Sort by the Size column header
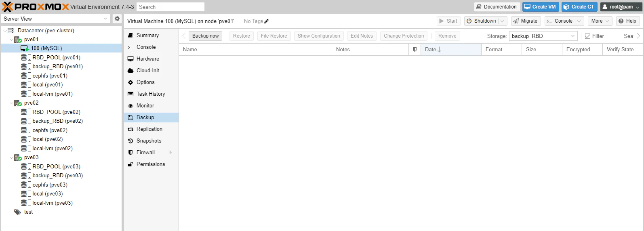644x231 pixels. coord(542,49)
